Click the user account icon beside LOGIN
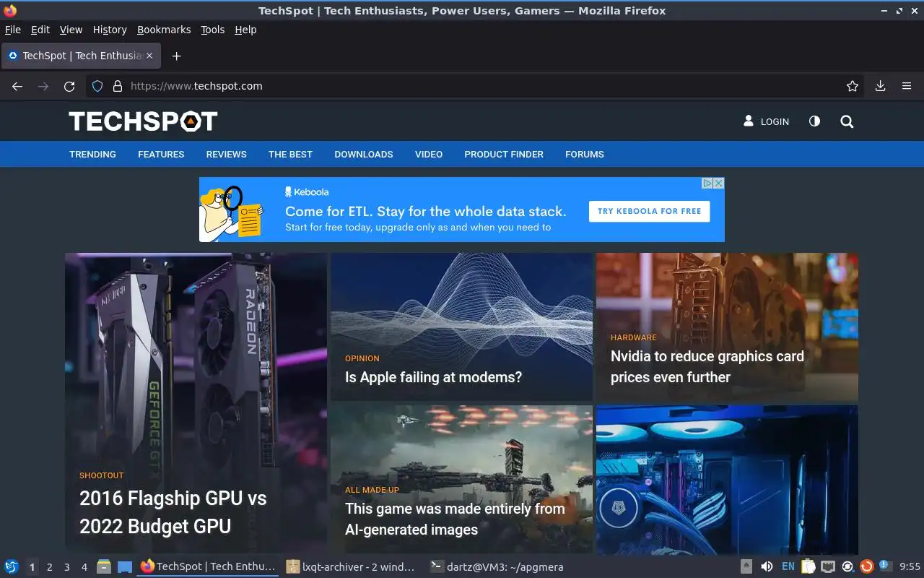This screenshot has width=924, height=578. [749, 121]
